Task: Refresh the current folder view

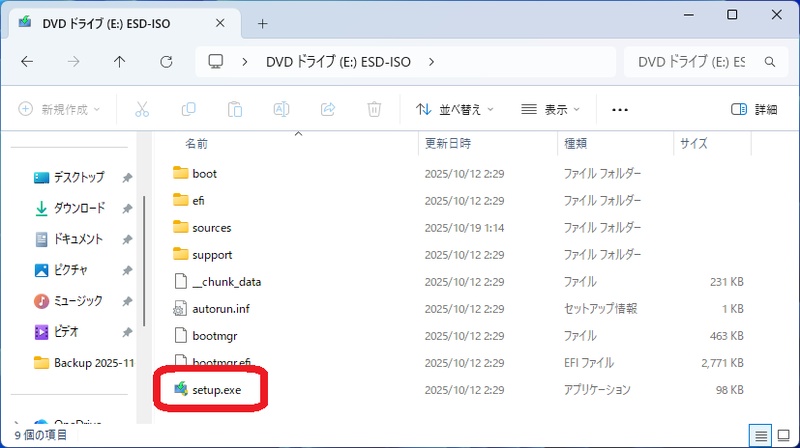Action: tap(166, 62)
